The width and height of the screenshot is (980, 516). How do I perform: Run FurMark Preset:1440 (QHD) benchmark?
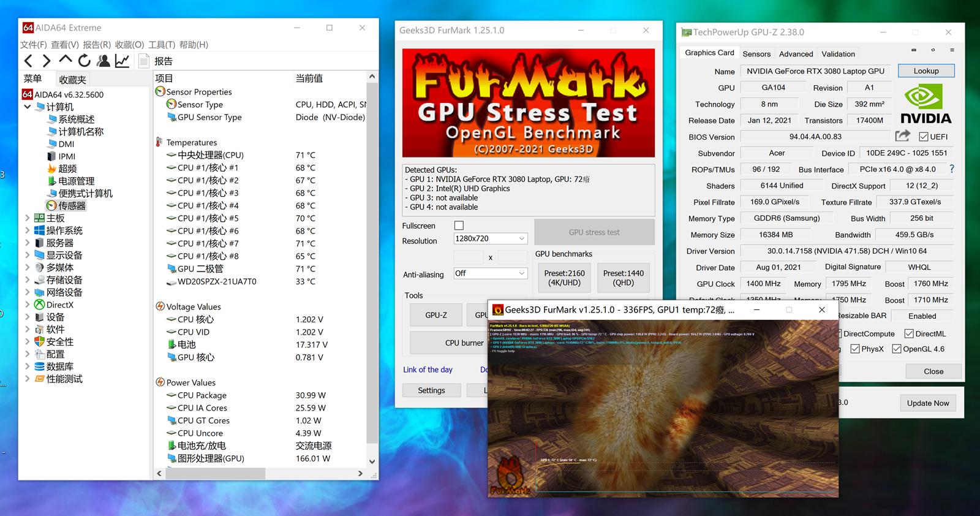[x=624, y=278]
